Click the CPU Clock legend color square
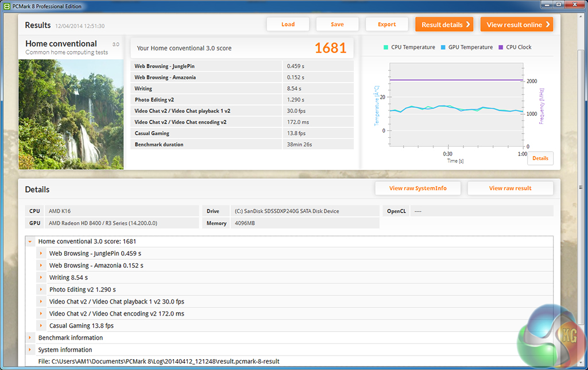Screen dimensions: 588x370 pos(501,48)
